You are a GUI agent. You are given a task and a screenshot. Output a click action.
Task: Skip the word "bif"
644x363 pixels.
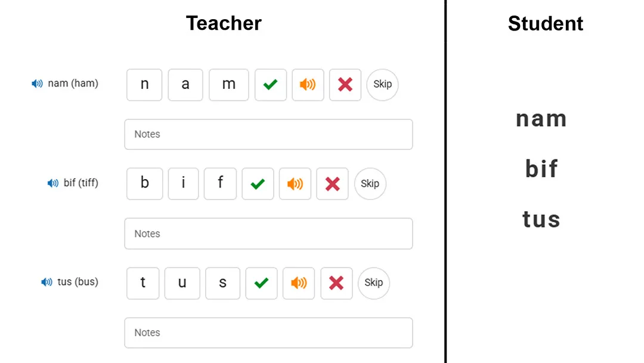coord(370,184)
